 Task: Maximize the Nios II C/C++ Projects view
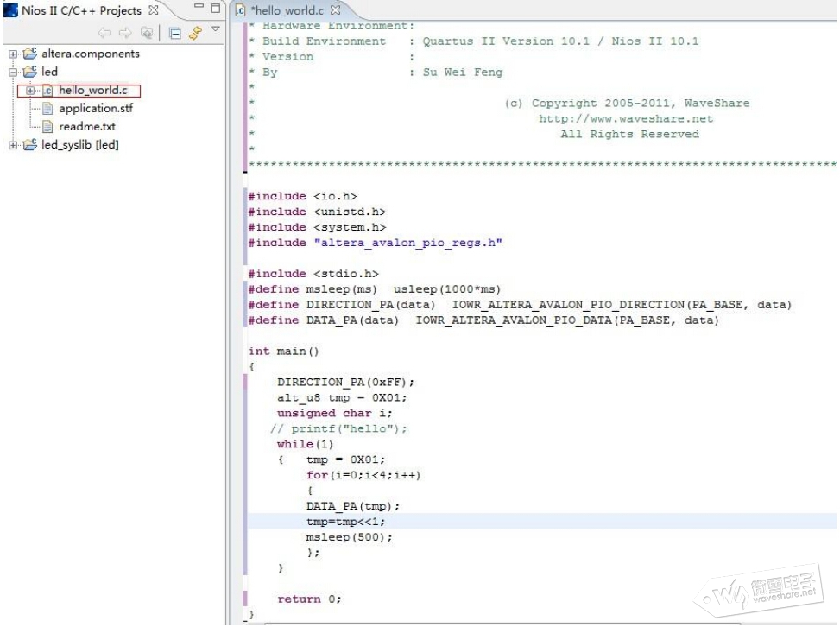(215, 8)
